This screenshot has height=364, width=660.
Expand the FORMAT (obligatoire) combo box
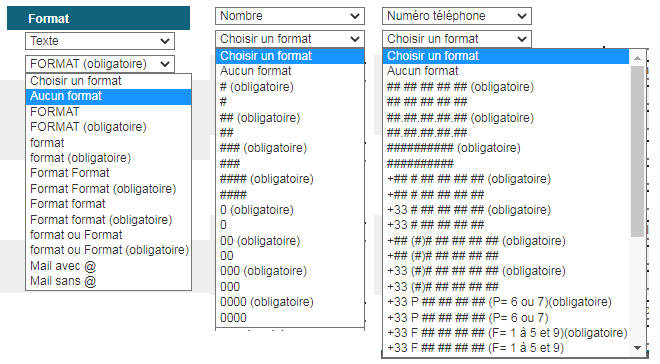pyautogui.click(x=100, y=64)
